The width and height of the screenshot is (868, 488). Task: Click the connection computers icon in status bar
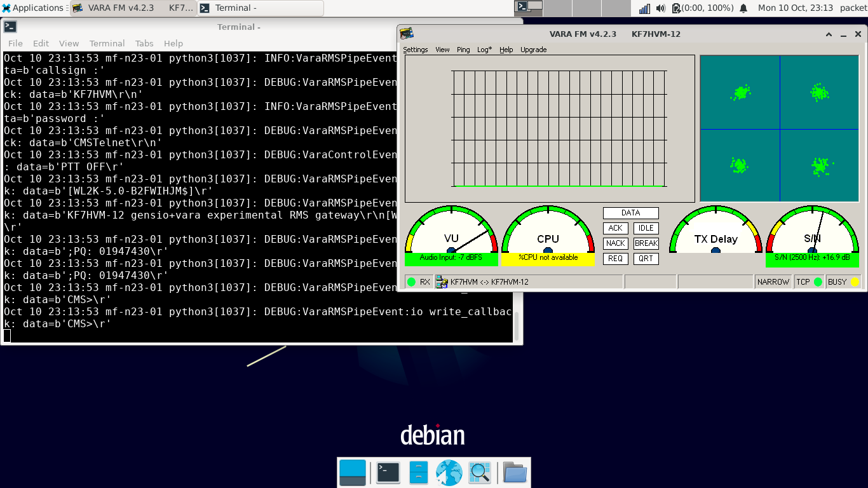(x=442, y=282)
